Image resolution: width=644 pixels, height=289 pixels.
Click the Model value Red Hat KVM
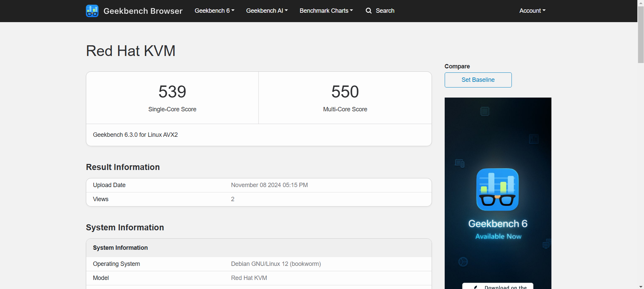coord(249,278)
